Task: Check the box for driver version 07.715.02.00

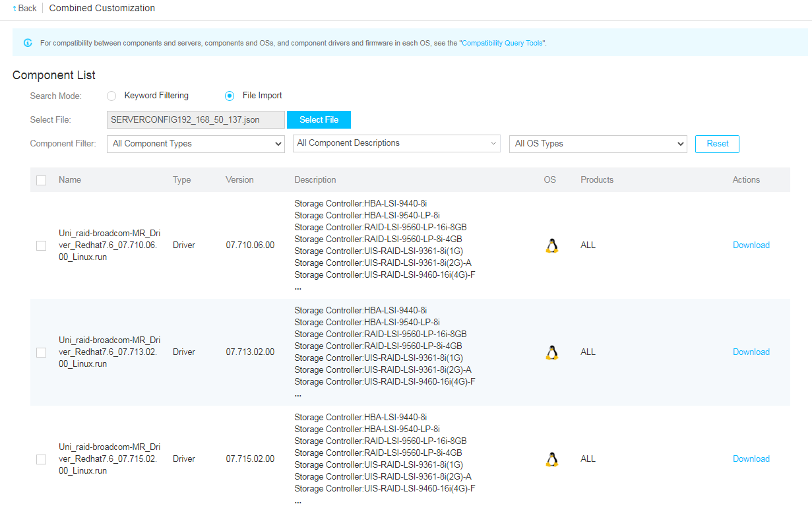Action: [41, 459]
